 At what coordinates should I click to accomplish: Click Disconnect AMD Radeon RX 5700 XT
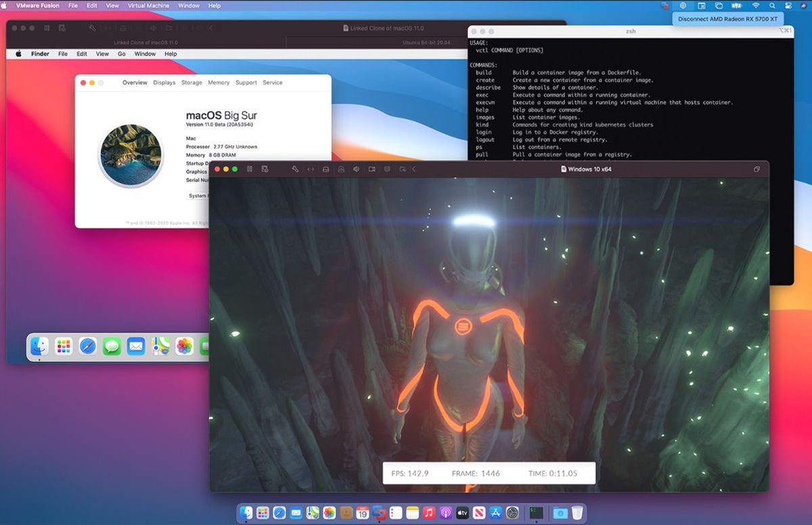pos(727,18)
